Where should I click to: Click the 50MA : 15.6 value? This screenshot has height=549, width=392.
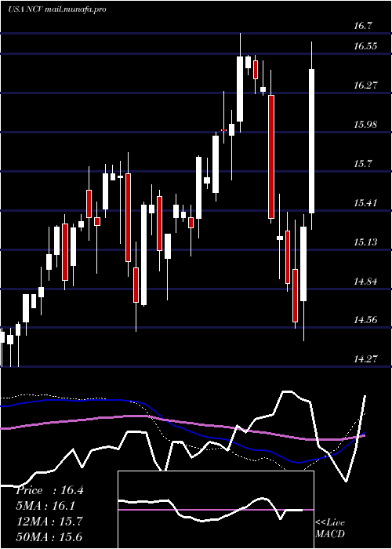[49, 537]
